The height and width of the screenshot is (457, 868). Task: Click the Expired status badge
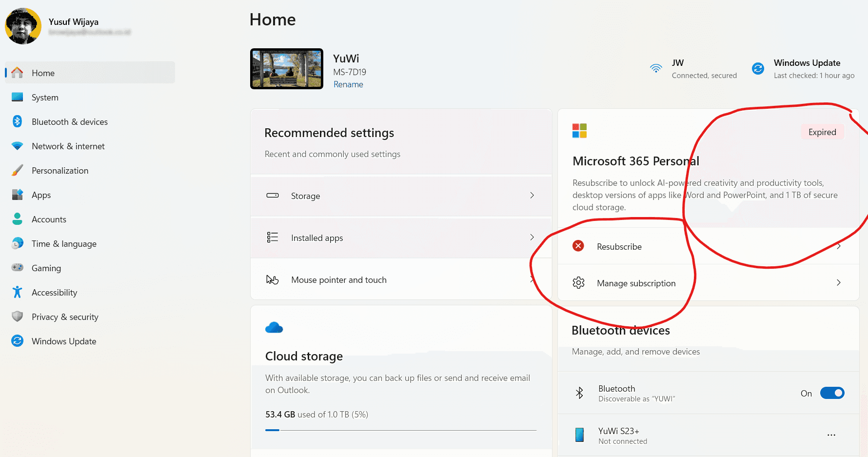pyautogui.click(x=822, y=132)
